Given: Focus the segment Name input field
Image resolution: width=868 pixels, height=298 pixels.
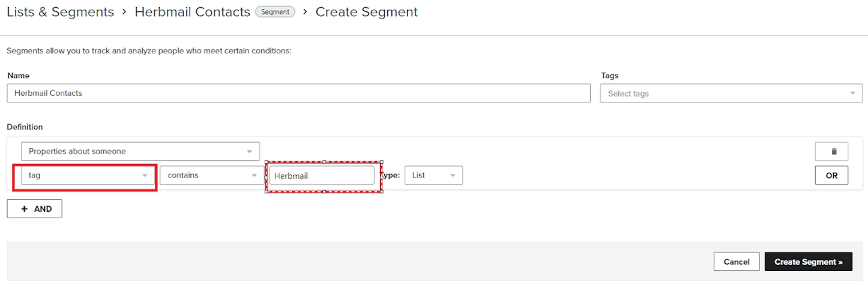Looking at the screenshot, I should [298, 94].
